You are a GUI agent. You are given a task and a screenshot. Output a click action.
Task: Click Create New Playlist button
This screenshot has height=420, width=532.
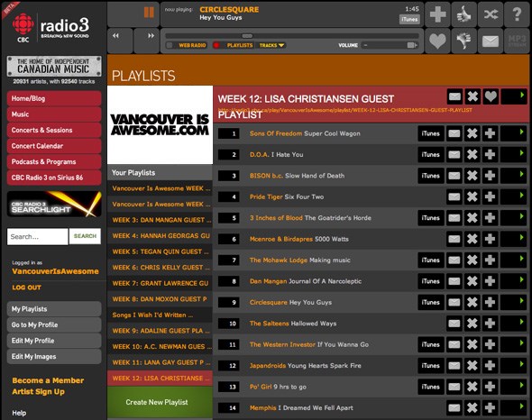(160, 402)
